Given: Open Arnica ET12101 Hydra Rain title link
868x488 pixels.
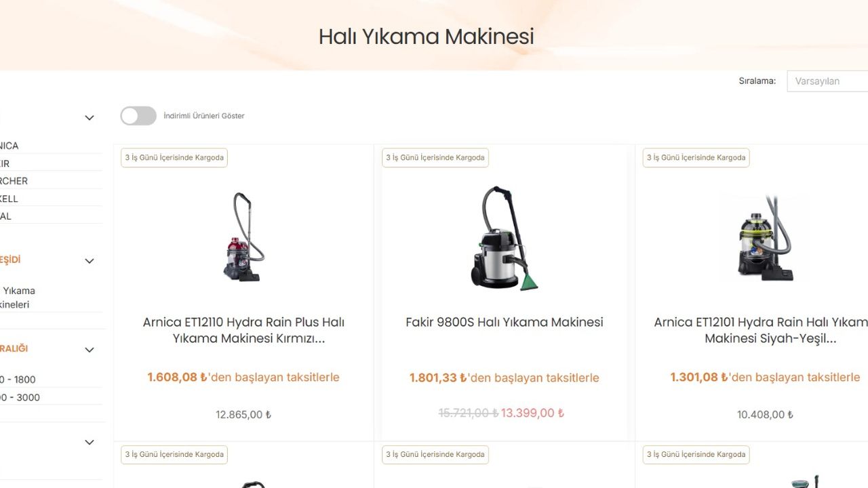Looking at the screenshot, I should [x=761, y=330].
